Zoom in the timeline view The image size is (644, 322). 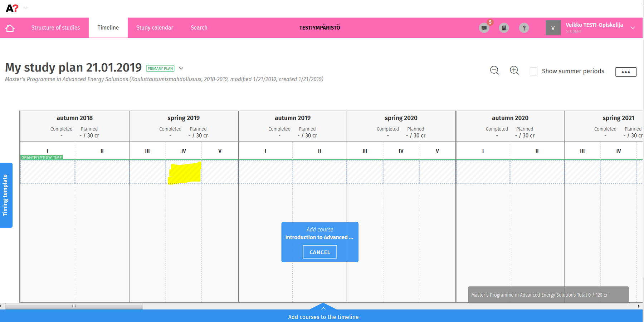[514, 70]
